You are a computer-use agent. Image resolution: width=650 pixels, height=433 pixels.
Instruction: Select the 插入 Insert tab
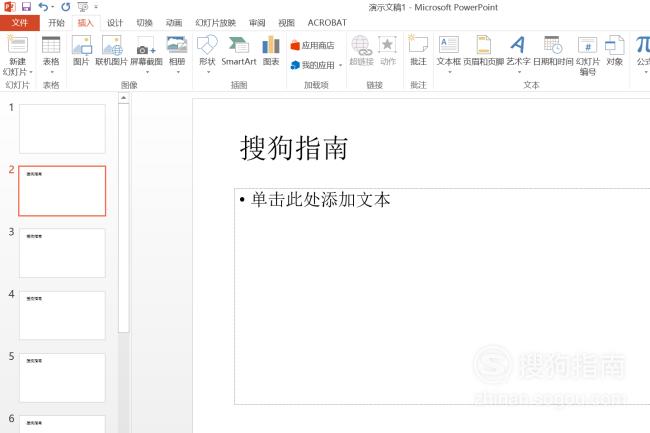(x=86, y=23)
